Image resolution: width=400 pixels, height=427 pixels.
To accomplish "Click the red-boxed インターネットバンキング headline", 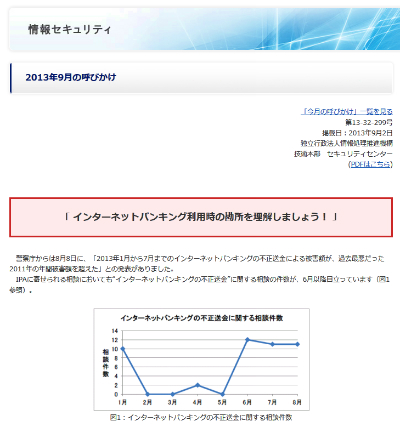I will 201,217.
